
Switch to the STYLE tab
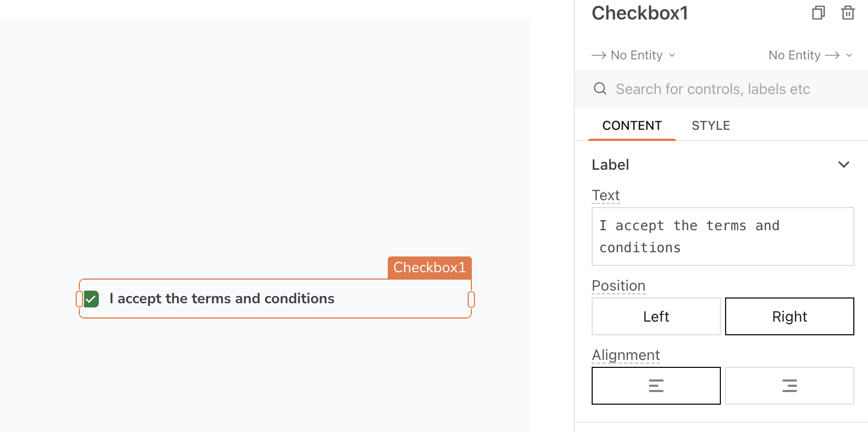[x=710, y=125]
